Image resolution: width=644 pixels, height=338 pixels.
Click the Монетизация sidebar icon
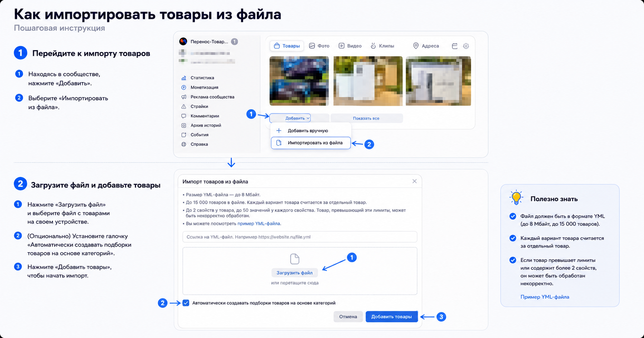[x=183, y=87]
